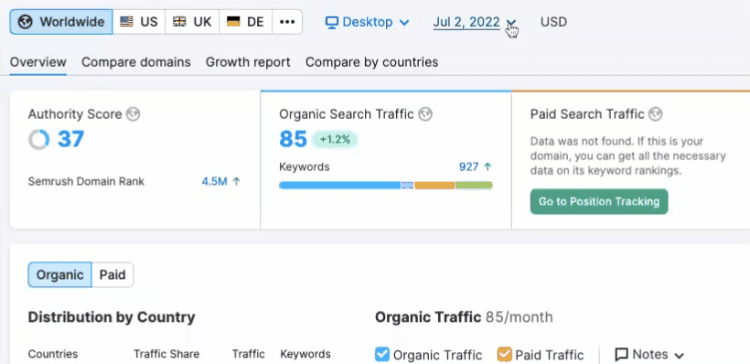The image size is (750, 364).
Task: Switch to Compare domains tab
Action: (x=136, y=62)
